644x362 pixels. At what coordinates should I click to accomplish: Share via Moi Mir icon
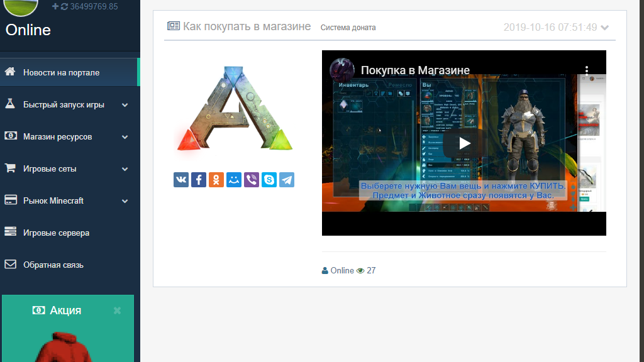coord(234,180)
